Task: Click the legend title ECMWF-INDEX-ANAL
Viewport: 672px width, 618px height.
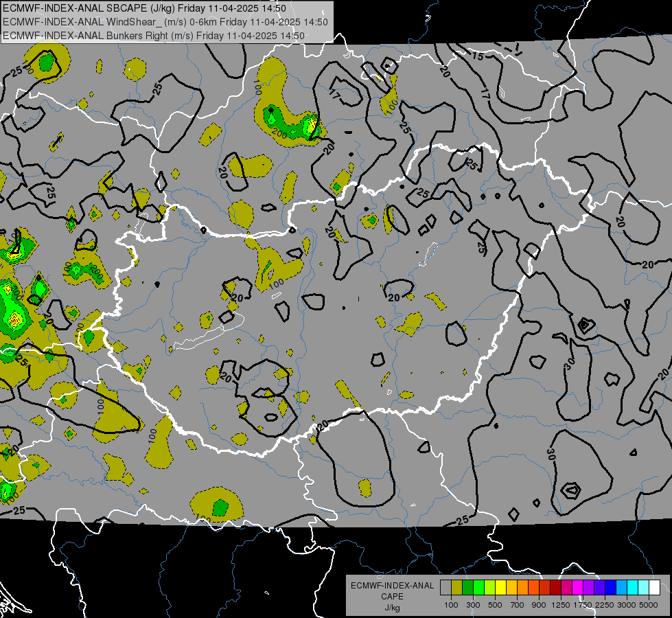Action: [x=392, y=586]
